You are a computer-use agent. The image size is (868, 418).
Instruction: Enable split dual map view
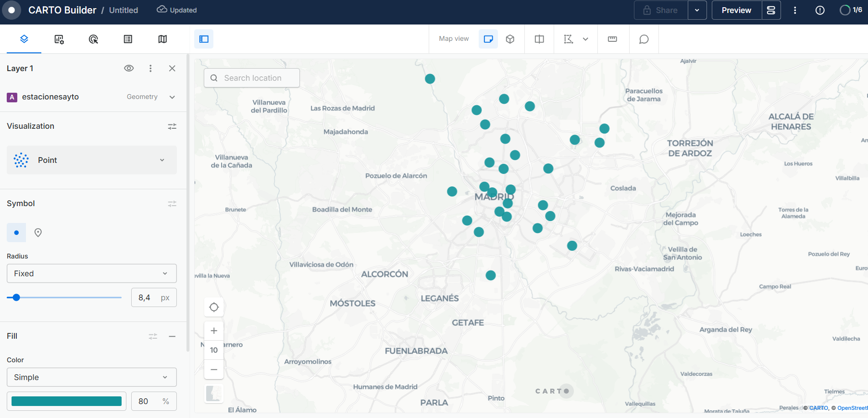click(x=539, y=39)
